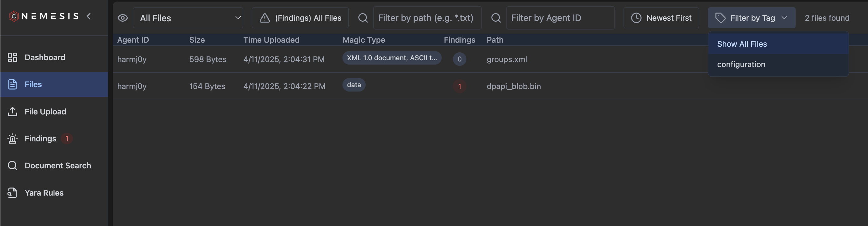Click the Nemesis hexagon logo
868x226 pixels.
[14, 16]
